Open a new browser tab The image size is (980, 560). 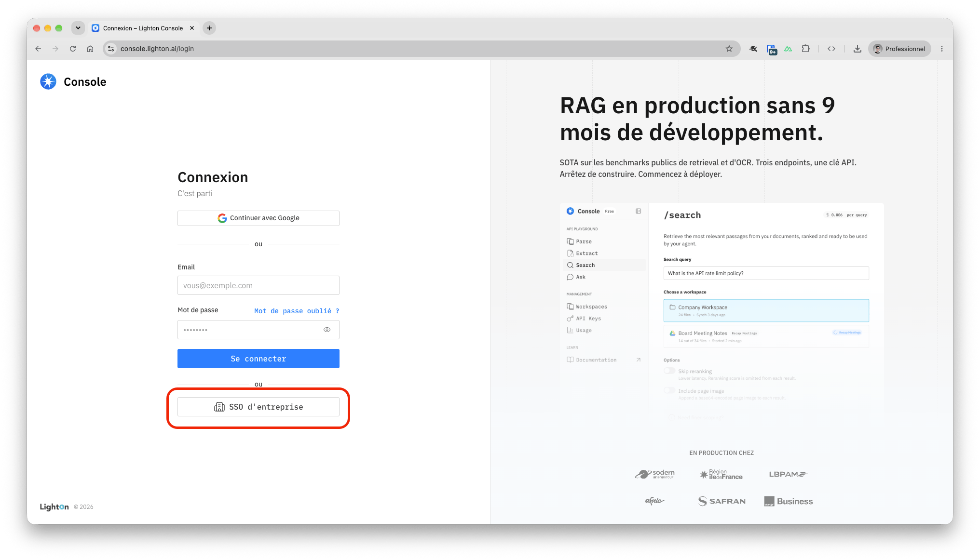(x=209, y=28)
